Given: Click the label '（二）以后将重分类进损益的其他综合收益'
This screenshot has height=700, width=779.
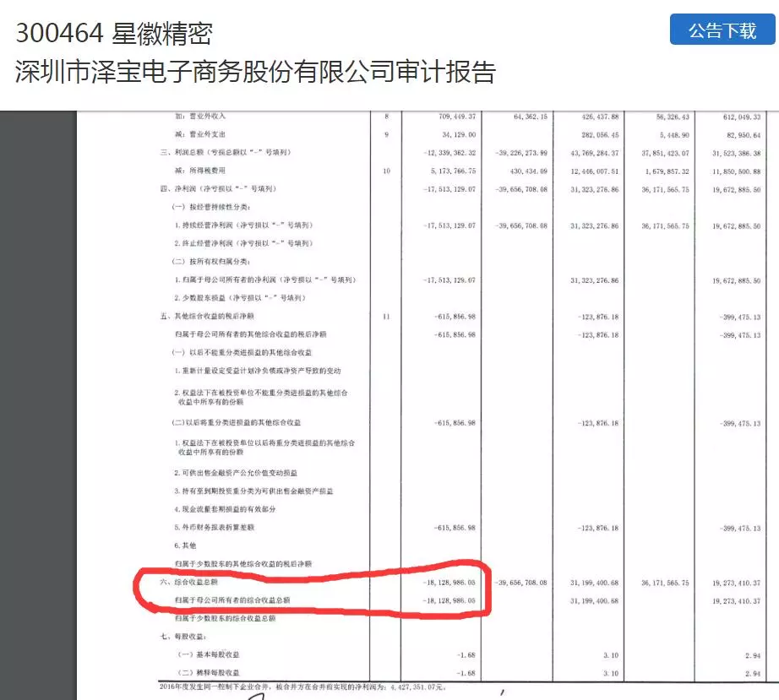Looking at the screenshot, I should 237,422.
